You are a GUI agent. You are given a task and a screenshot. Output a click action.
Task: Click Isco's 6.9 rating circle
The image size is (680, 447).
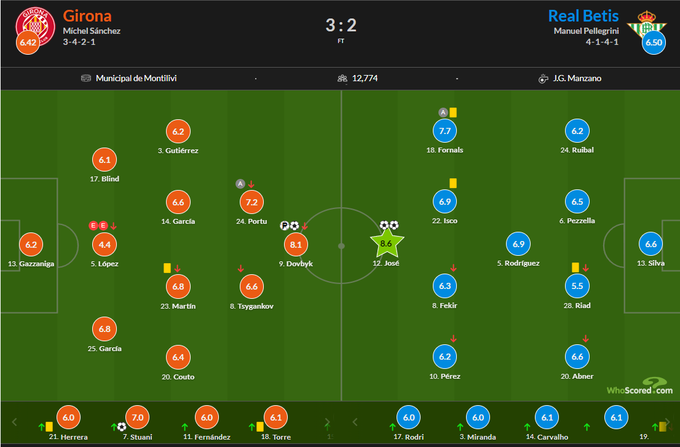click(x=445, y=201)
